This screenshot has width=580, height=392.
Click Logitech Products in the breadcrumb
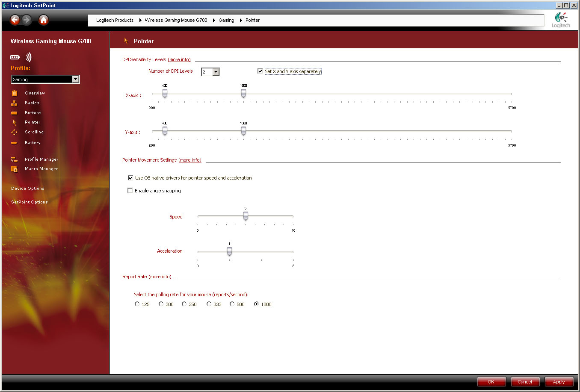click(x=115, y=20)
